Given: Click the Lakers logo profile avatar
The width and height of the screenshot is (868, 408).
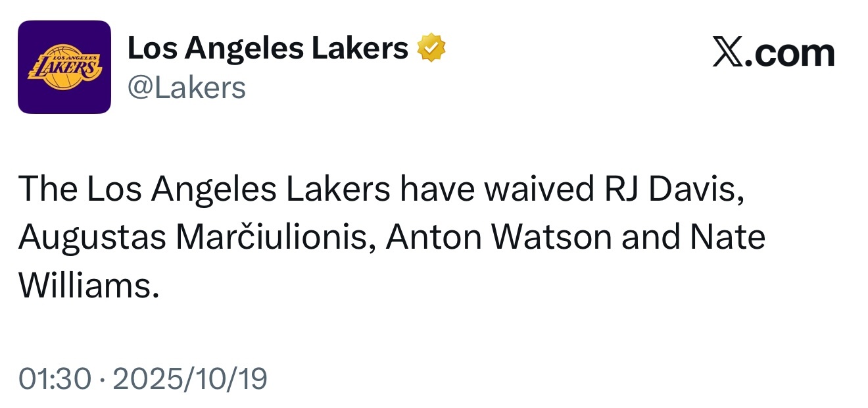Looking at the screenshot, I should (x=64, y=67).
